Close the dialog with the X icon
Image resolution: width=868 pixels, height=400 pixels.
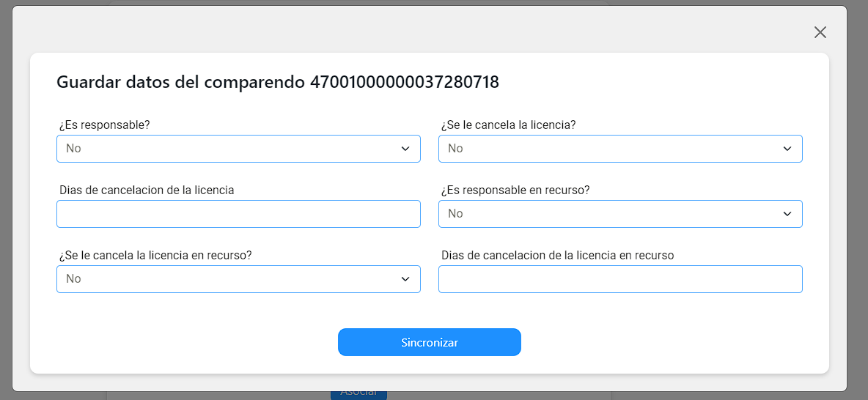point(820,32)
